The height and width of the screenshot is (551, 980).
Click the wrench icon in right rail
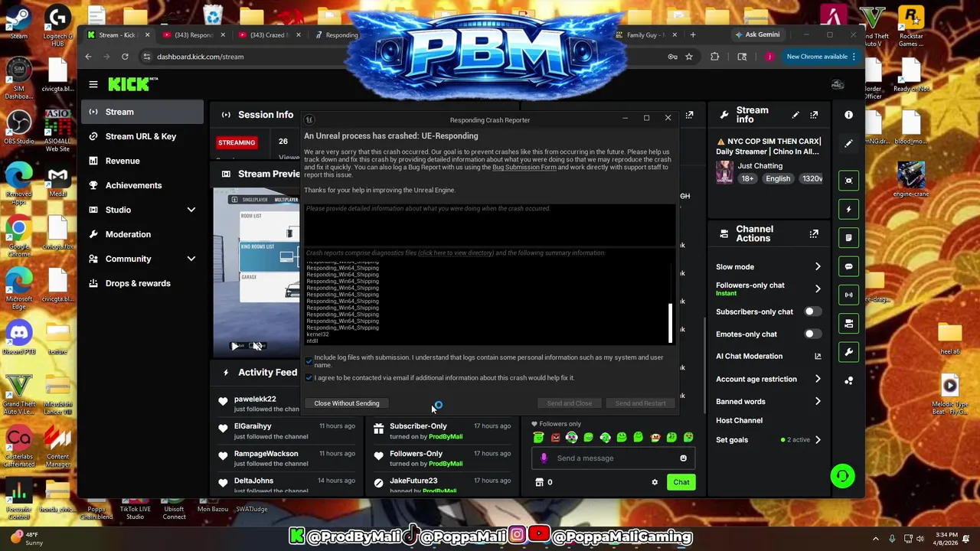point(848,352)
